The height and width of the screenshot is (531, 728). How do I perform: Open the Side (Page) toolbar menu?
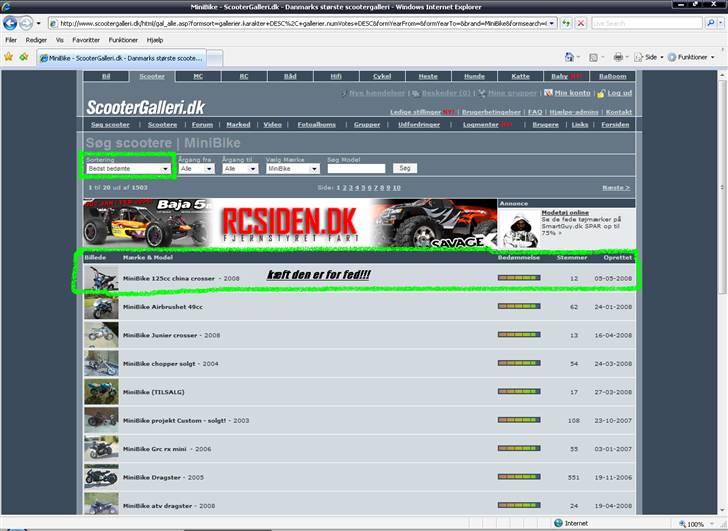pyautogui.click(x=649, y=57)
